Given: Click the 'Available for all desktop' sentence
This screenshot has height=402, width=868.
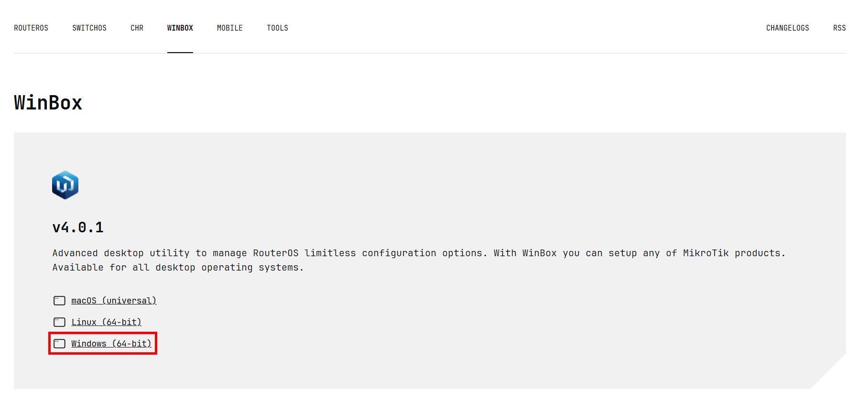Looking at the screenshot, I should tap(178, 268).
